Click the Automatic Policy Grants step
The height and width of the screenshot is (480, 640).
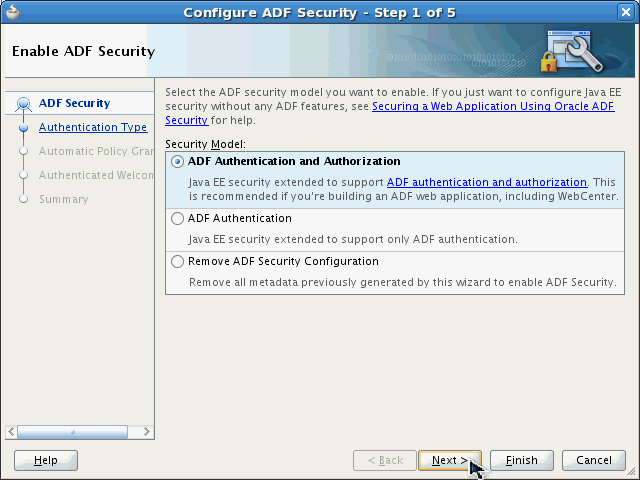pyautogui.click(x=96, y=152)
